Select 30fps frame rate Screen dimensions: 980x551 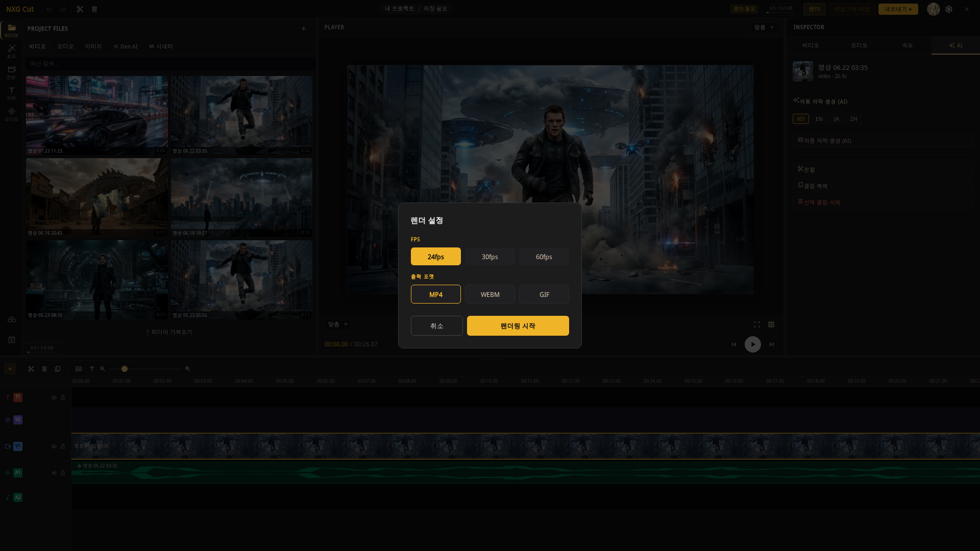pos(490,257)
